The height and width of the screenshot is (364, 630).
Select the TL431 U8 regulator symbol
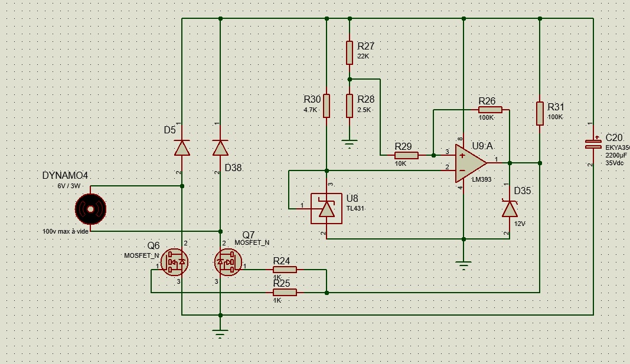327,209
